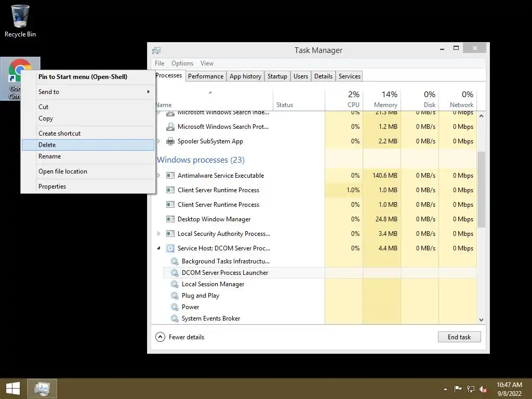Click the System Events Broker gear icon

[x=175, y=318]
